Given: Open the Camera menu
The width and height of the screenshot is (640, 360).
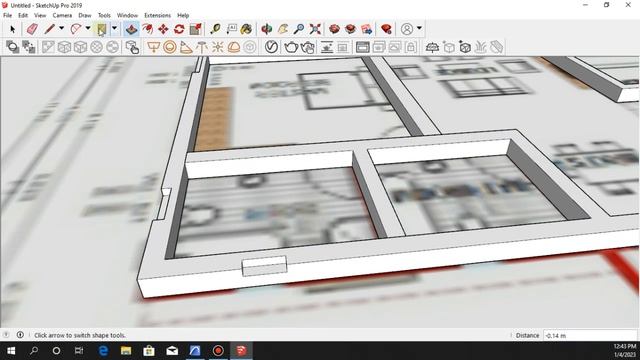Looking at the screenshot, I should (62, 15).
